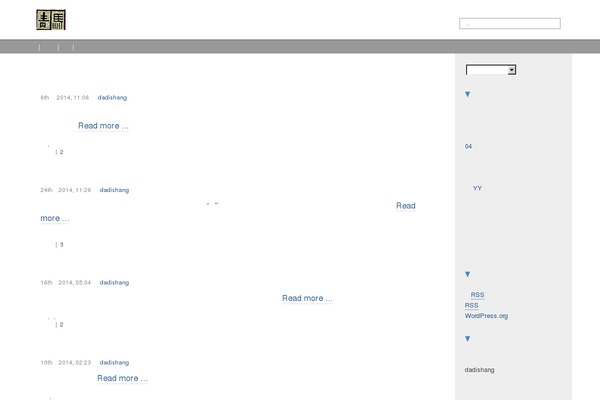Click the site logo with Chinese characters
600x400 pixels.
click(x=51, y=20)
